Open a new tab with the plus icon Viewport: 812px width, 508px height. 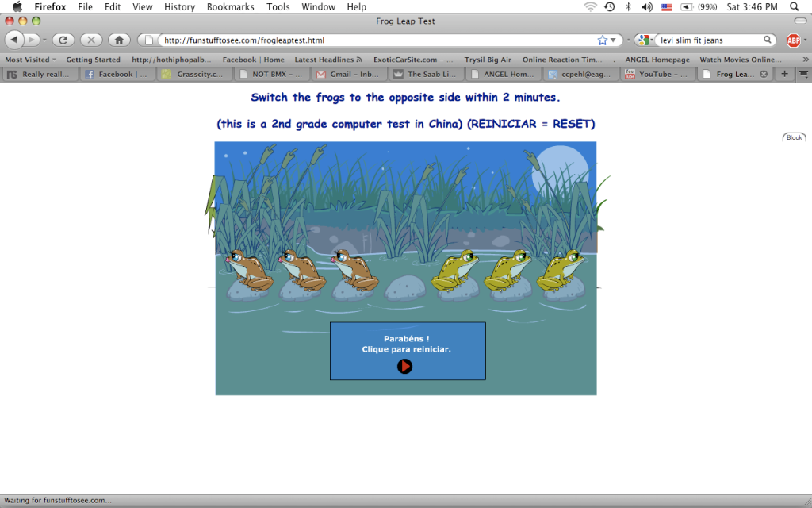[783, 74]
